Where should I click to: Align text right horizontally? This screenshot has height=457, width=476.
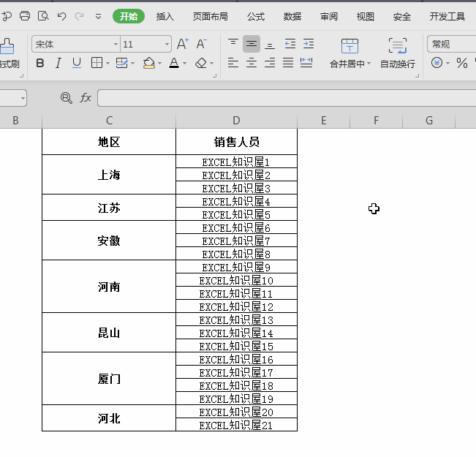[270, 63]
